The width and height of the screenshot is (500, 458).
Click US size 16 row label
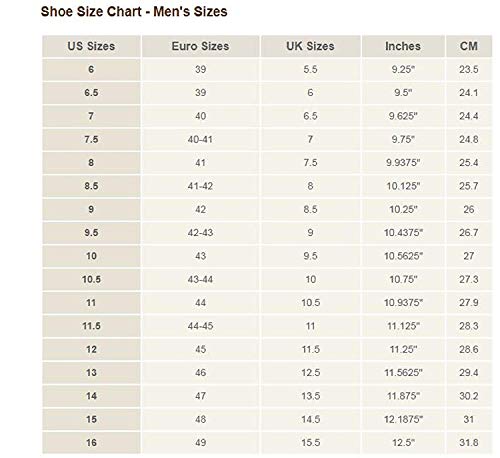pyautogui.click(x=91, y=443)
